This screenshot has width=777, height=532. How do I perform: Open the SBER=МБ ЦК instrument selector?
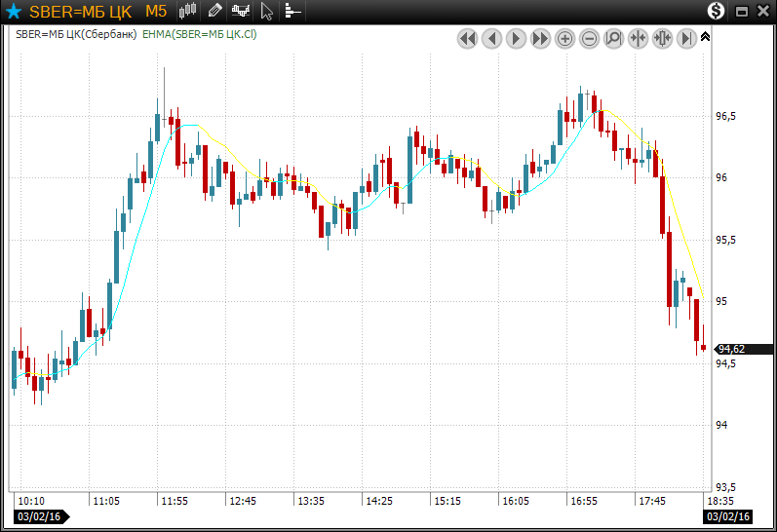coord(82,12)
